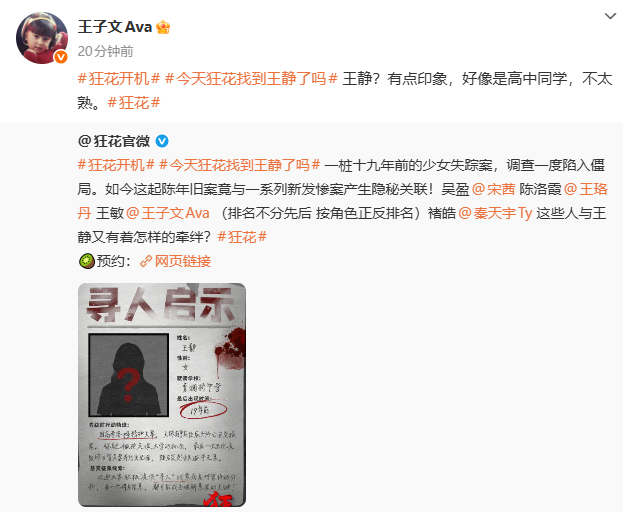
Task: Open the @王珞丹 mention
Action: coord(586,189)
